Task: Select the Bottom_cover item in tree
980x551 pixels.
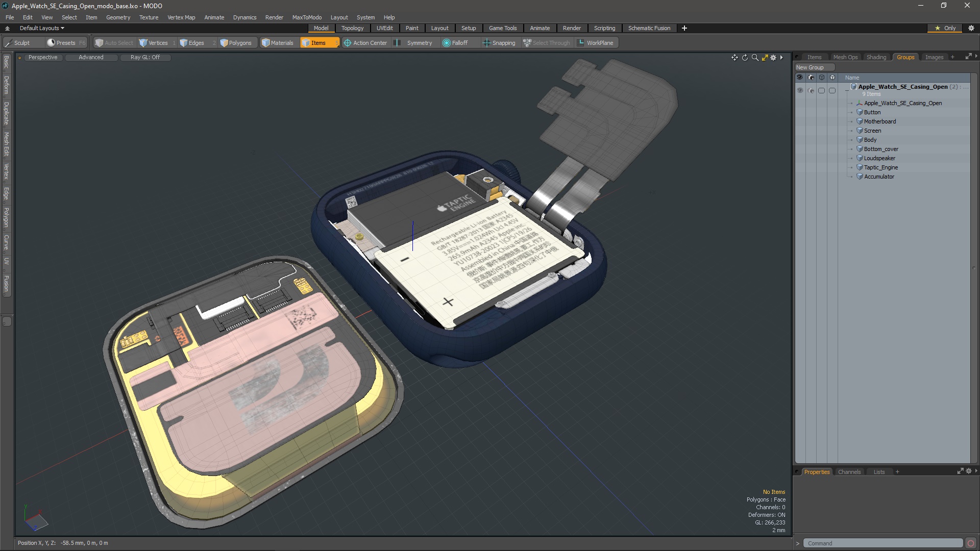Action: coord(881,149)
